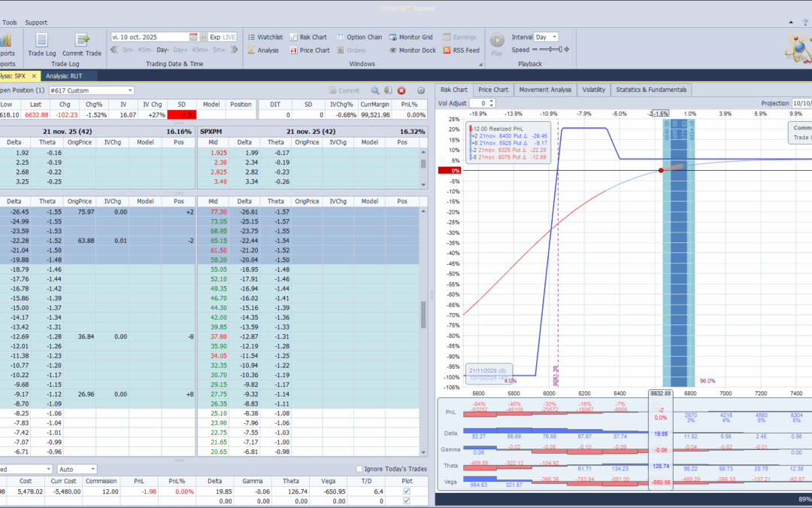
Task: Open the Trade Log
Action: [41, 44]
